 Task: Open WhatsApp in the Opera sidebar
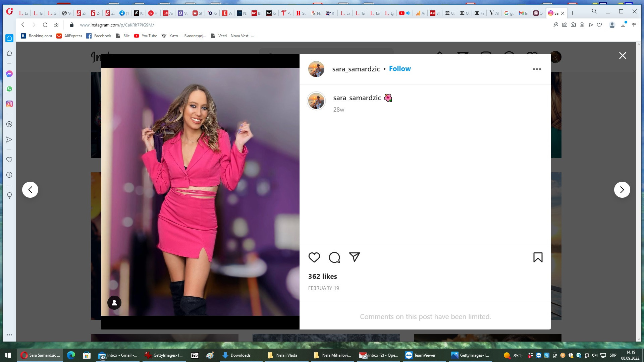click(9, 89)
